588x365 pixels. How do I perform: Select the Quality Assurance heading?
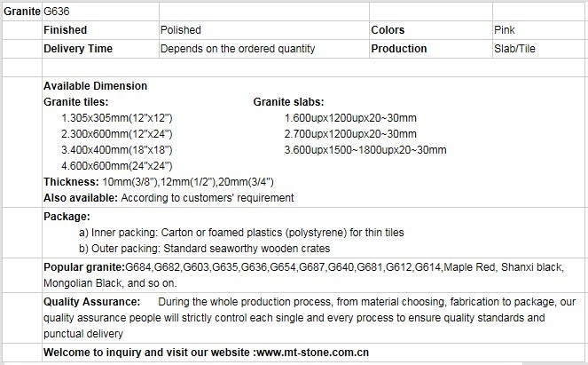click(92, 302)
